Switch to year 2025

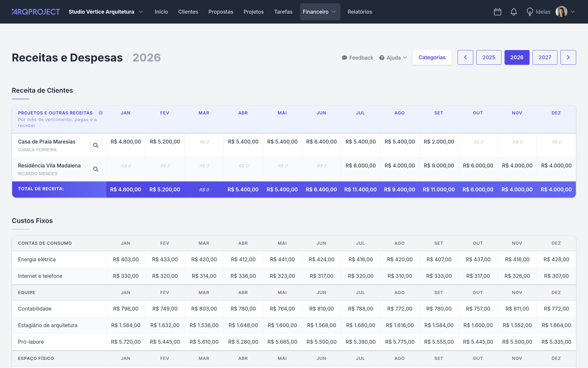click(489, 57)
